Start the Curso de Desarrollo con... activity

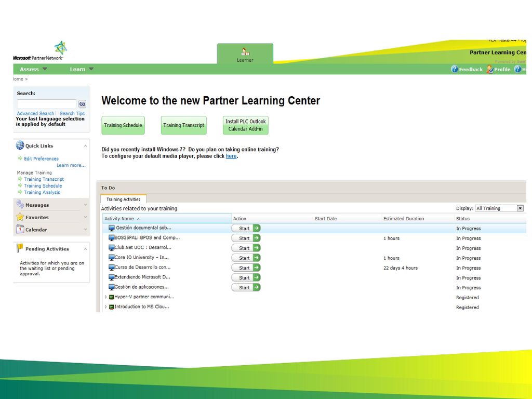tap(246, 268)
